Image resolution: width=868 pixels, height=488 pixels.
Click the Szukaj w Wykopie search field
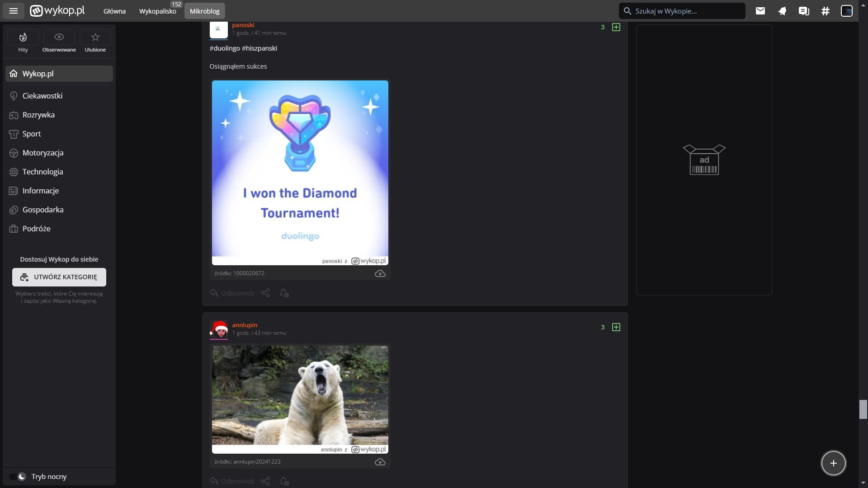tap(683, 11)
